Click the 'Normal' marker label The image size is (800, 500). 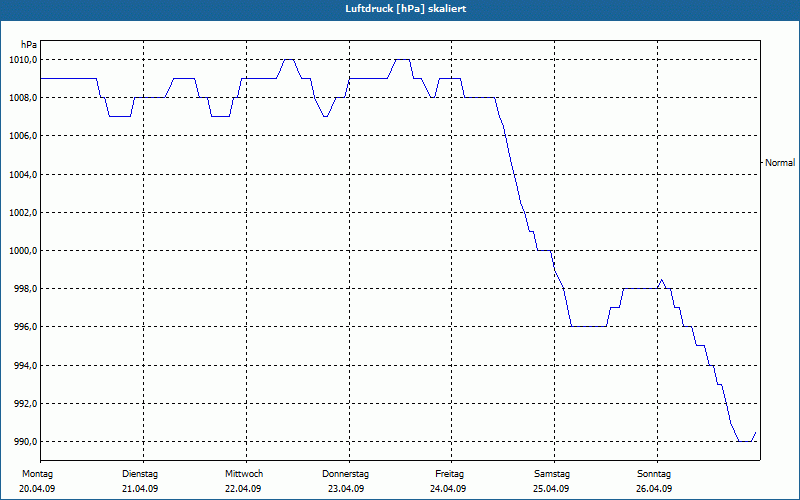[780, 163]
